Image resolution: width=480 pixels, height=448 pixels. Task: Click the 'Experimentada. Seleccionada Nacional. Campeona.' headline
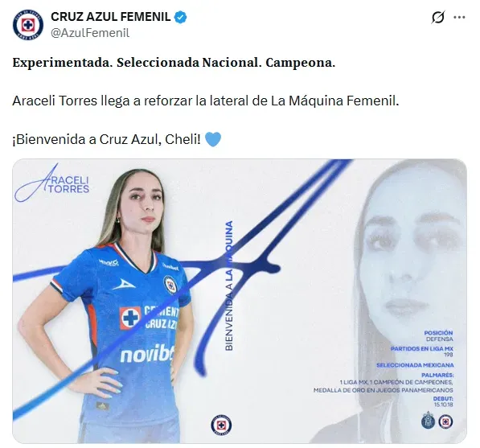click(174, 63)
